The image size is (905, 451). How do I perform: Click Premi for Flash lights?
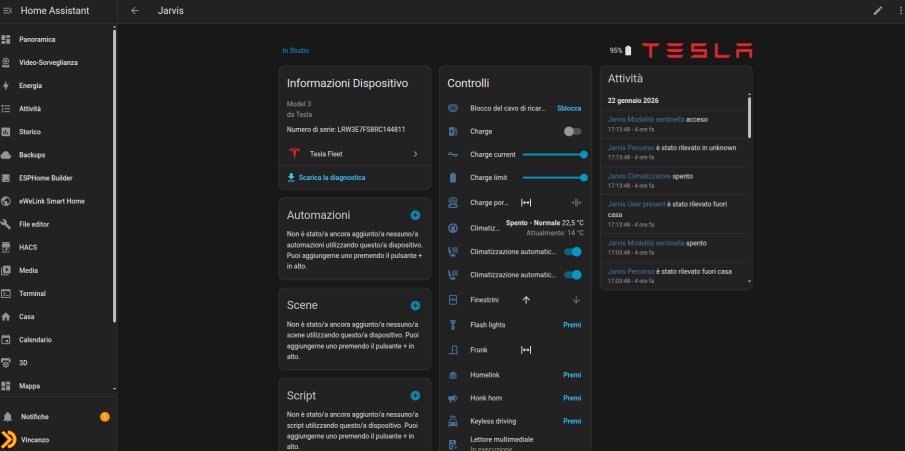(x=572, y=325)
